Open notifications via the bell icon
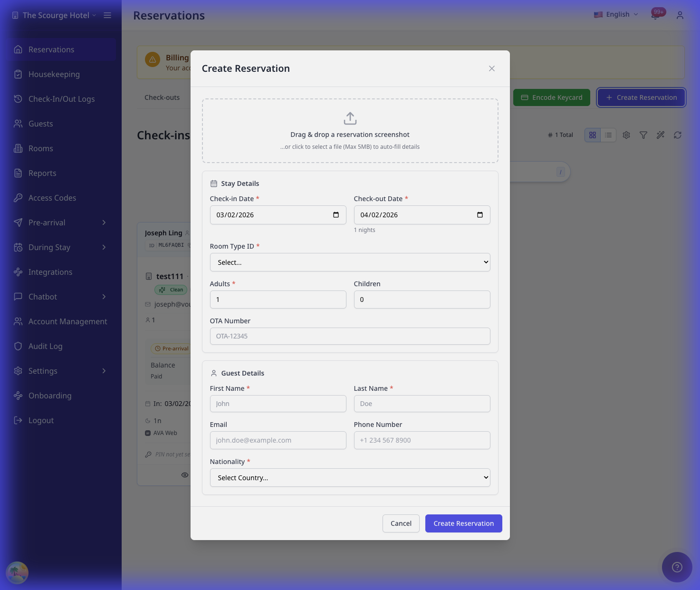 [655, 15]
